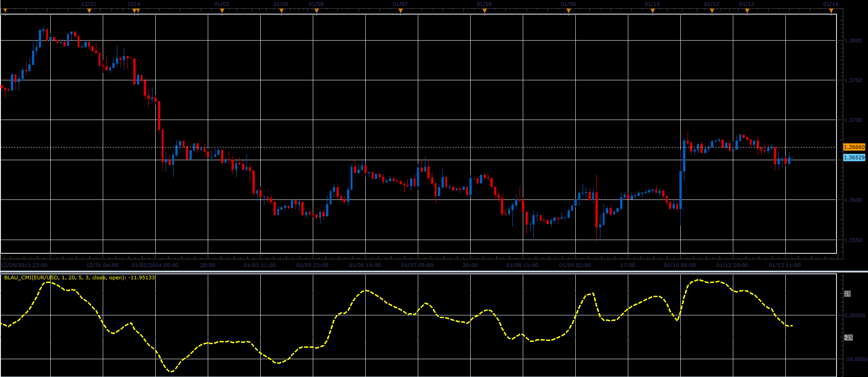The image size is (868, 377).
Task: Click the 1.3750 price axis label
Action: 853,80
